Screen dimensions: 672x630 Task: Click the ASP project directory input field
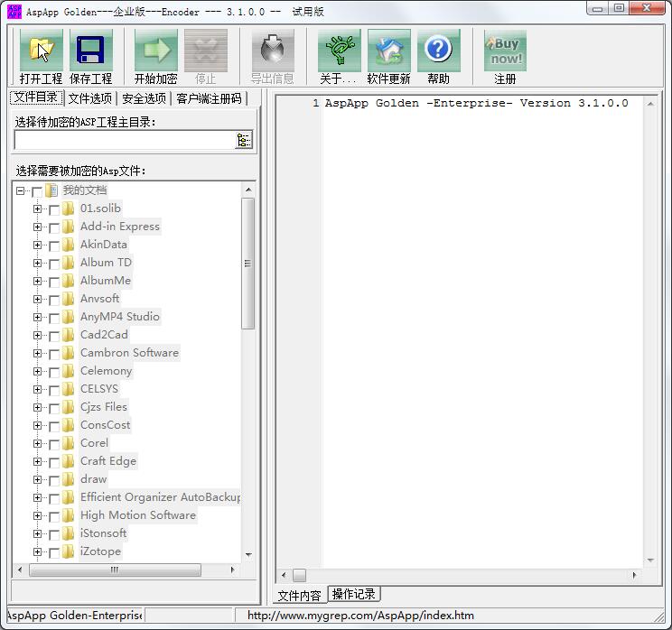tap(124, 140)
